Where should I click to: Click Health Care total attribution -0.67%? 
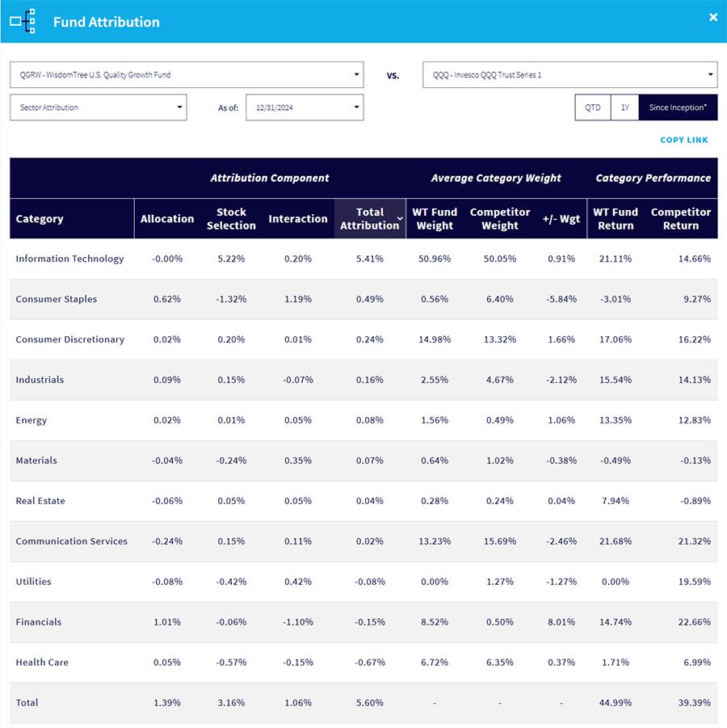pyautogui.click(x=369, y=663)
